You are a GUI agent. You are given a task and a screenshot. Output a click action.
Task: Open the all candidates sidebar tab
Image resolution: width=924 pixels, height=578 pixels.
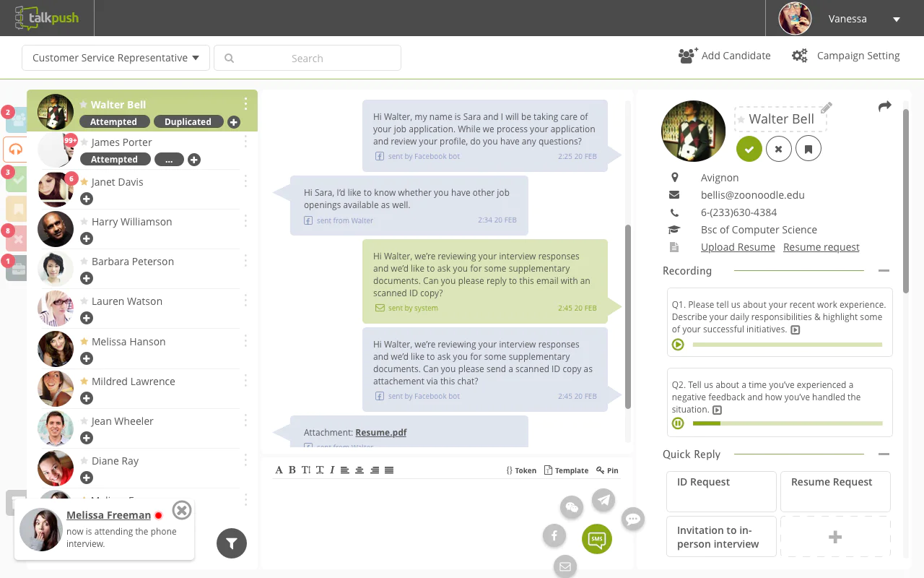(x=16, y=120)
